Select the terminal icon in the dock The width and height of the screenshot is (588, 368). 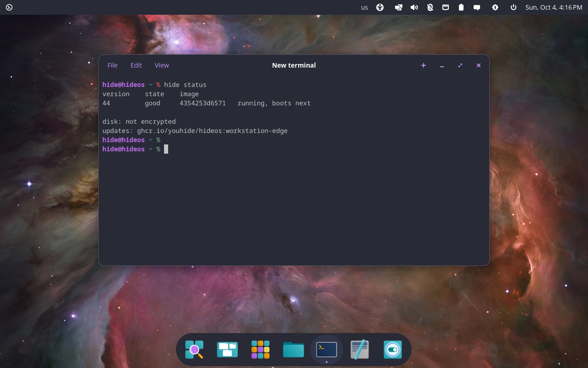tap(327, 350)
